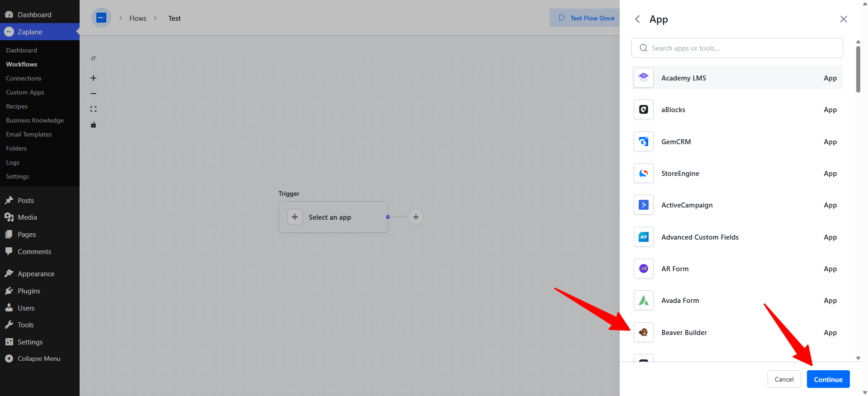868x396 pixels.
Task: Open the Pages menu
Action: point(40,234)
